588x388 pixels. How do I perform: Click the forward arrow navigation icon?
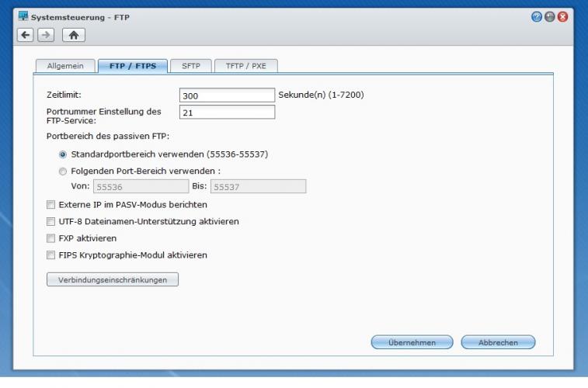[34, 34]
